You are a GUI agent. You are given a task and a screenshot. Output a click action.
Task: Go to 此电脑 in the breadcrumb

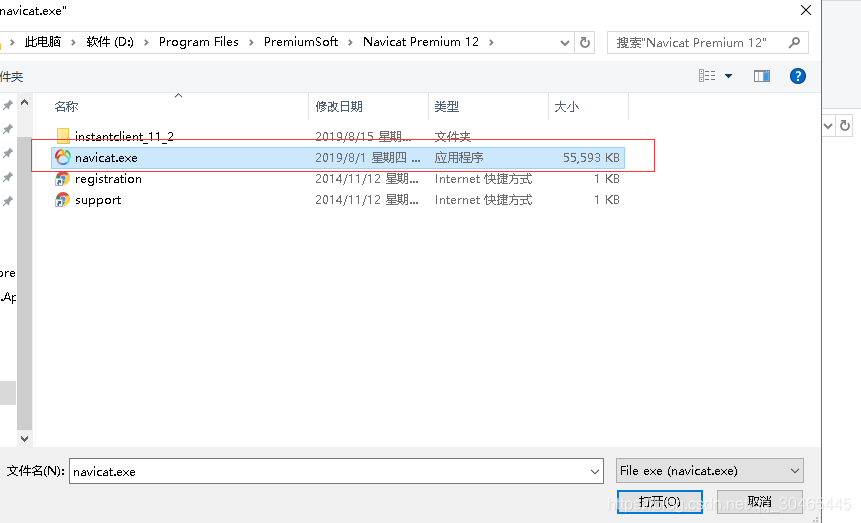tap(43, 42)
